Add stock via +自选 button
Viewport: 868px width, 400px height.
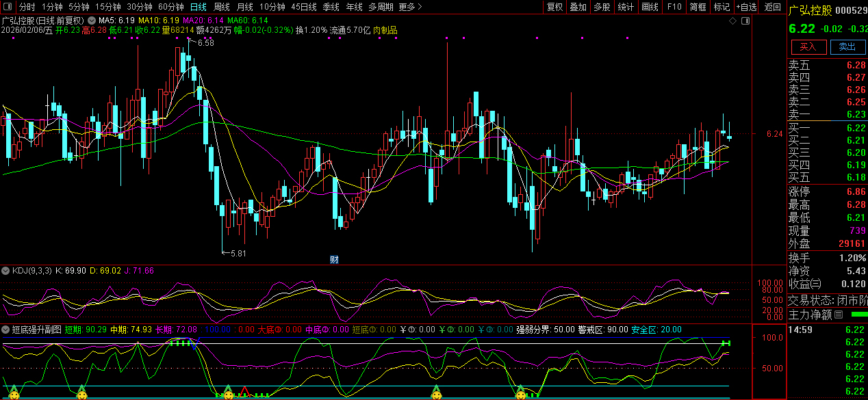[746, 7]
